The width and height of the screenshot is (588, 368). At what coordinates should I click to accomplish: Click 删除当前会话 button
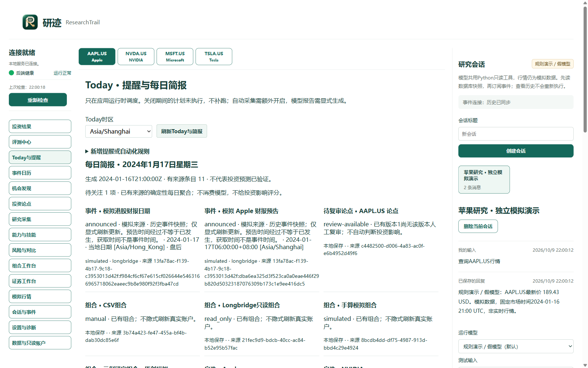(478, 226)
